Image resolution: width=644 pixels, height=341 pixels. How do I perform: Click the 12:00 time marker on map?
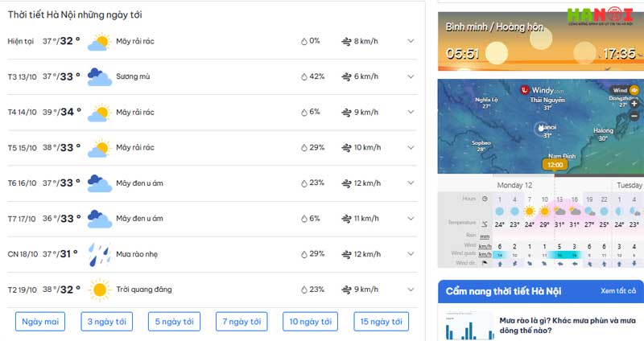point(555,165)
